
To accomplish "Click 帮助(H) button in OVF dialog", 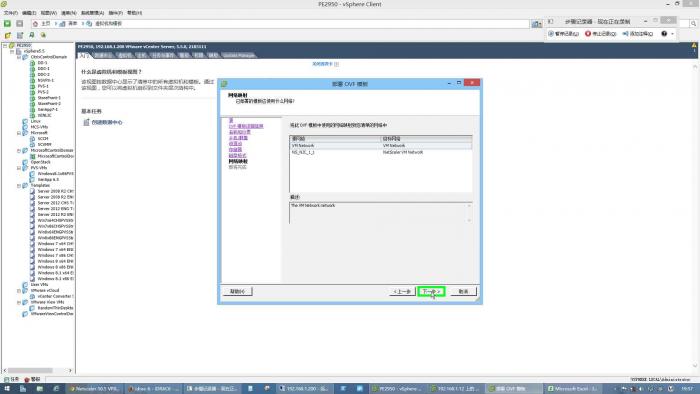I will pos(238,291).
